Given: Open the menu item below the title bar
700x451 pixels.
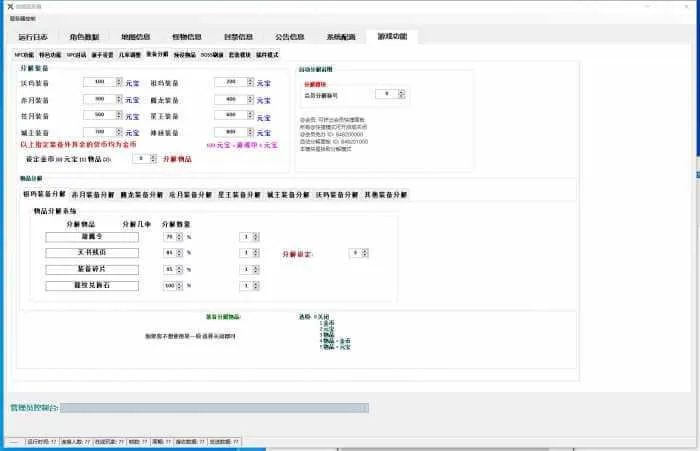Looking at the screenshot, I should (x=23, y=19).
